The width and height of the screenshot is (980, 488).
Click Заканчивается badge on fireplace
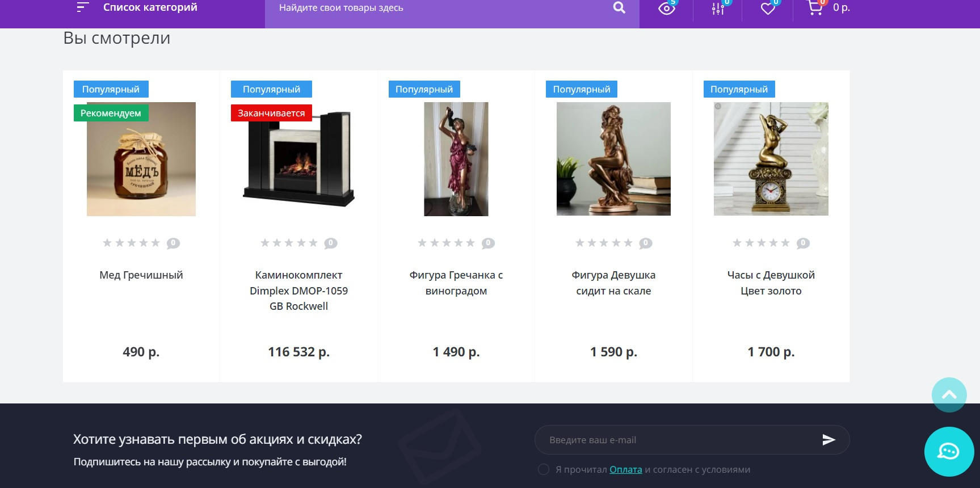coord(271,113)
